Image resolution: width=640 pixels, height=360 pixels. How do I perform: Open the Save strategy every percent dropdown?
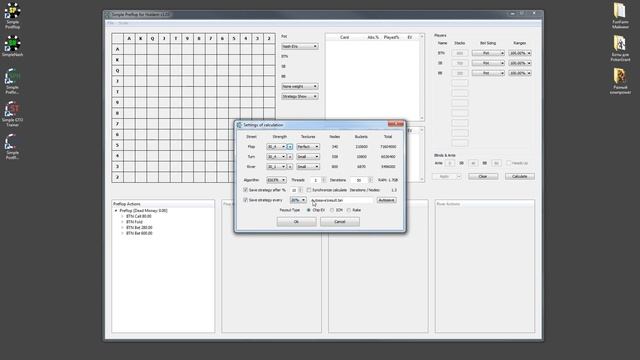coord(298,200)
